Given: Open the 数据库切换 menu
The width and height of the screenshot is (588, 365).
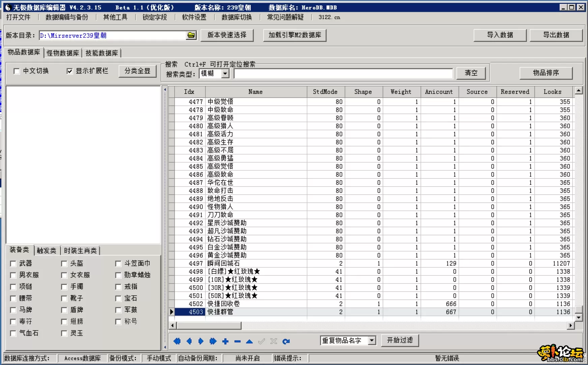Looking at the screenshot, I should coord(237,17).
